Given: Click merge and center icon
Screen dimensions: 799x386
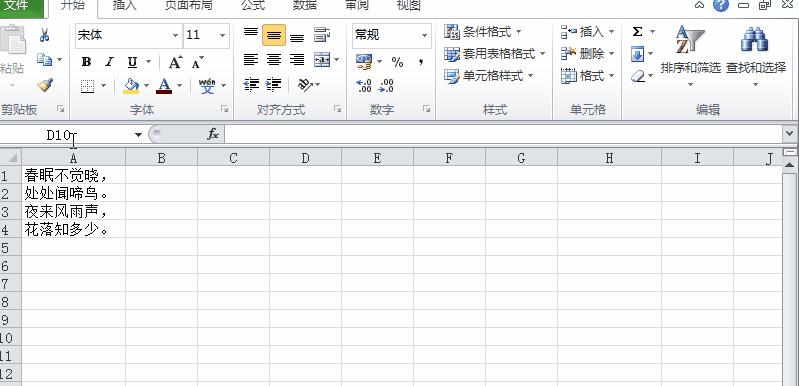Looking at the screenshot, I should (322, 60).
